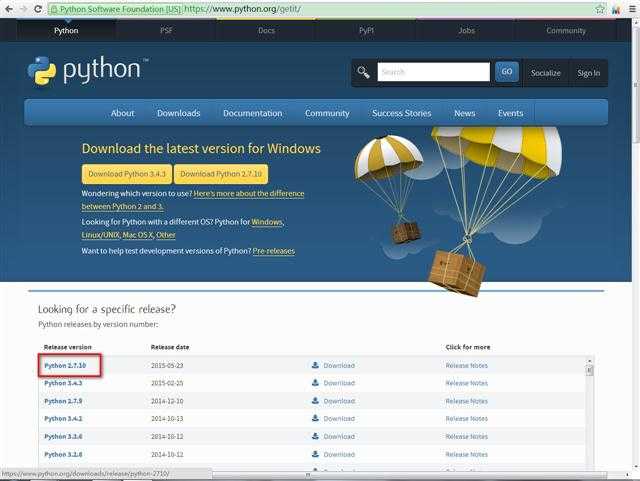Open Release Notes for Python 3.3.6
640x481 pixels.
[x=467, y=436]
